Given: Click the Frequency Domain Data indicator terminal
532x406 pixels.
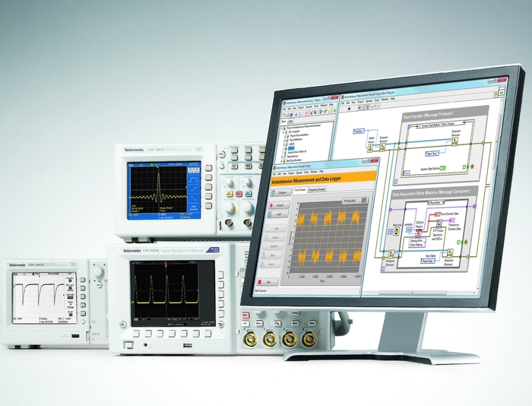Looking at the screenshot, I should pos(453,220).
